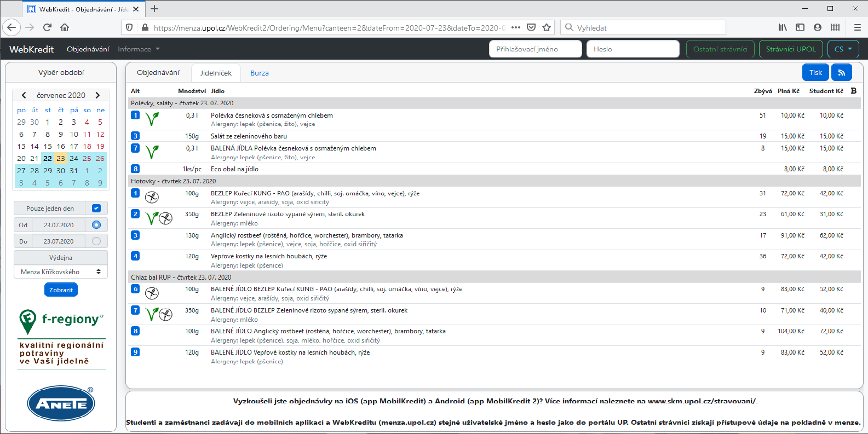Open the Pocket save icon

click(x=531, y=27)
